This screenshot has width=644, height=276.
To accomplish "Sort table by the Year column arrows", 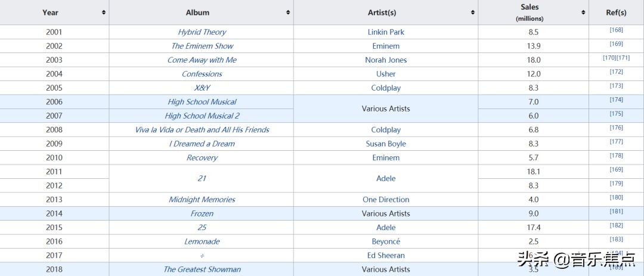I will click(x=104, y=13).
